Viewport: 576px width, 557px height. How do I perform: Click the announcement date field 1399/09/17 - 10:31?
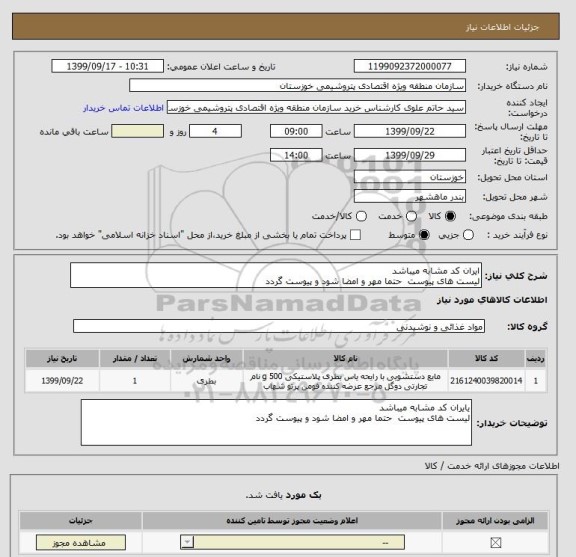click(108, 67)
